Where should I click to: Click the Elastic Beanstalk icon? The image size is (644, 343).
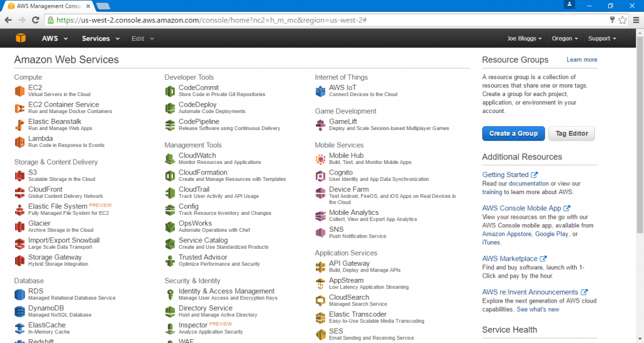[19, 125]
